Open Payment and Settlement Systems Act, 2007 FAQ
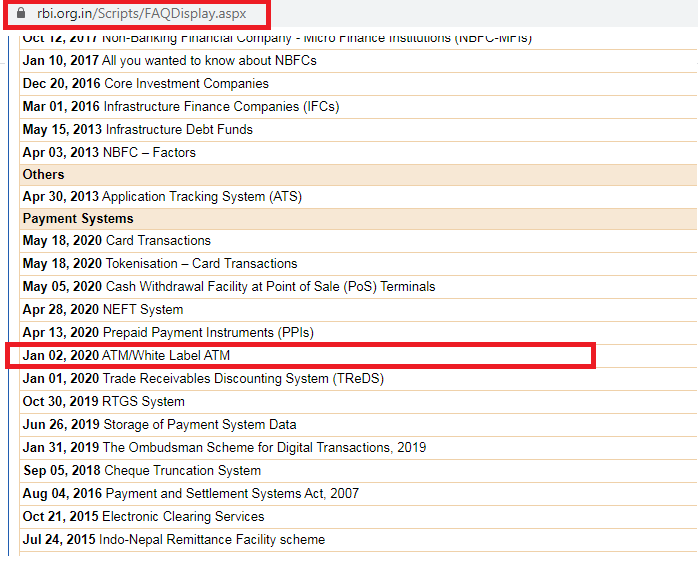The width and height of the screenshot is (698, 582). (232, 494)
